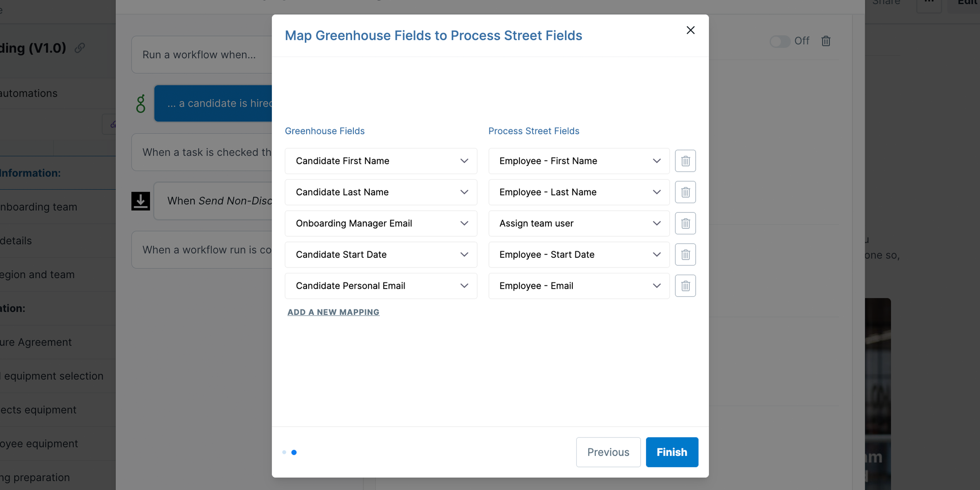Screen dimensions: 980x490
Task: Delete the Candidate First Name mapping row
Action: (685, 161)
